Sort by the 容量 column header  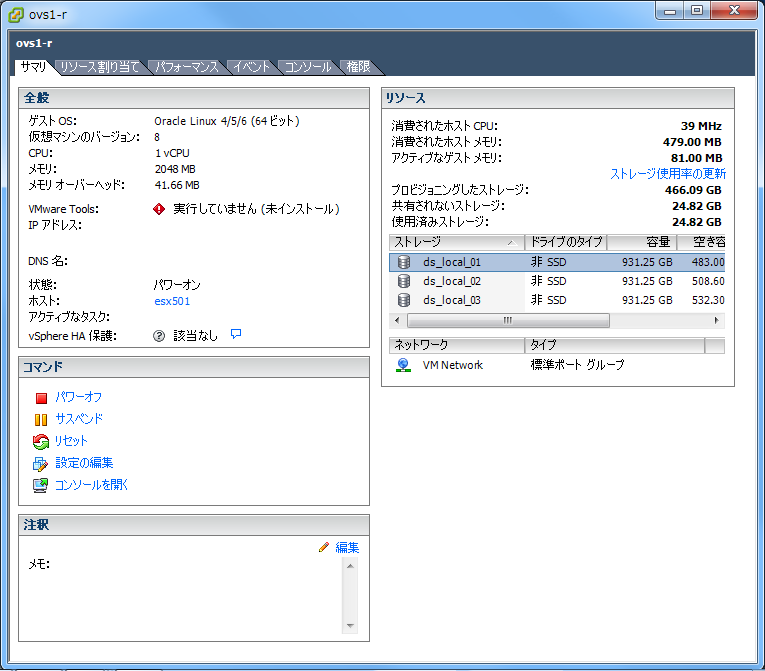pyautogui.click(x=642, y=242)
